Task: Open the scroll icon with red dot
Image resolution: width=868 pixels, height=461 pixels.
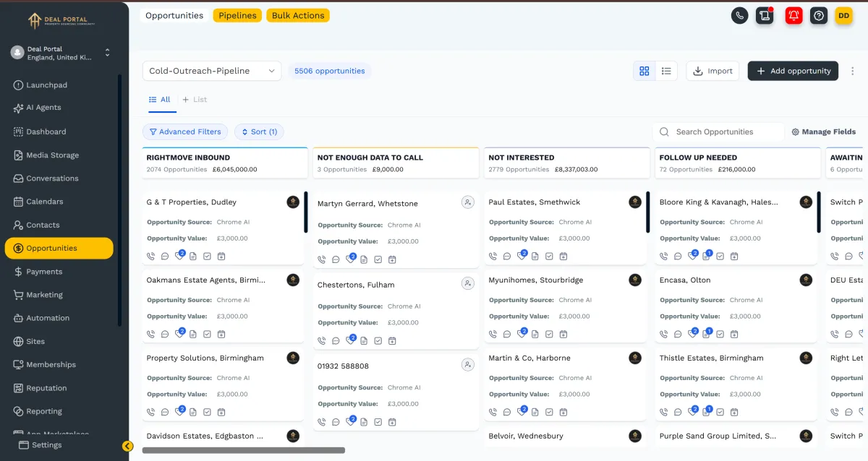Action: (765, 15)
